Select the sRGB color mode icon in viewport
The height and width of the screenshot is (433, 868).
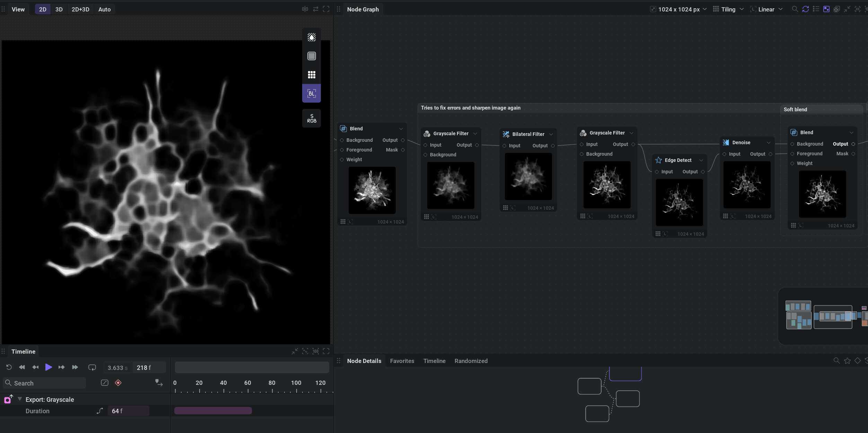point(311,118)
